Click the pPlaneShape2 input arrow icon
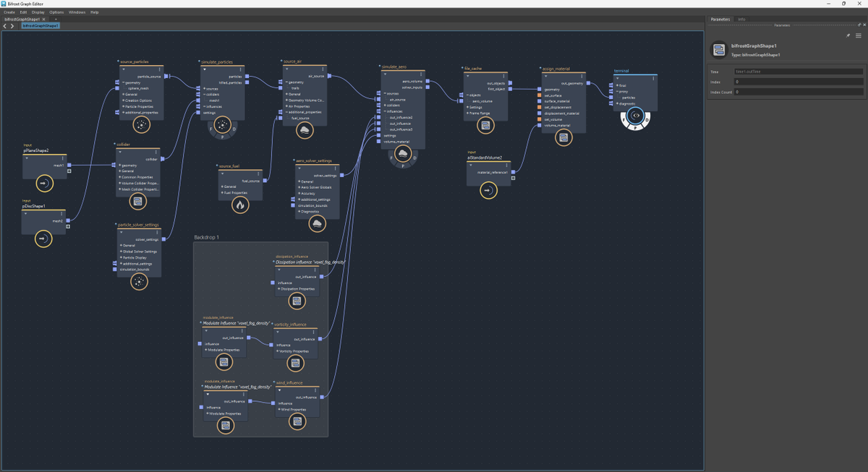Screen dimensions: 868x472 tap(43, 184)
